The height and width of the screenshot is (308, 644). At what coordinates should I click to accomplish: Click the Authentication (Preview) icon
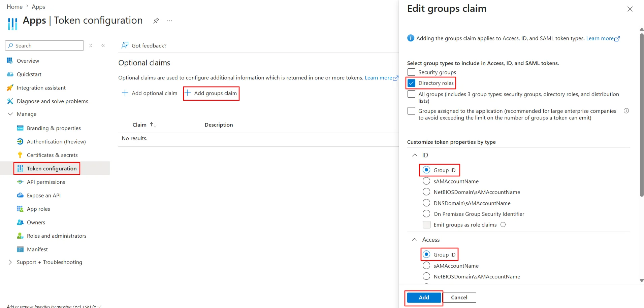pyautogui.click(x=20, y=141)
